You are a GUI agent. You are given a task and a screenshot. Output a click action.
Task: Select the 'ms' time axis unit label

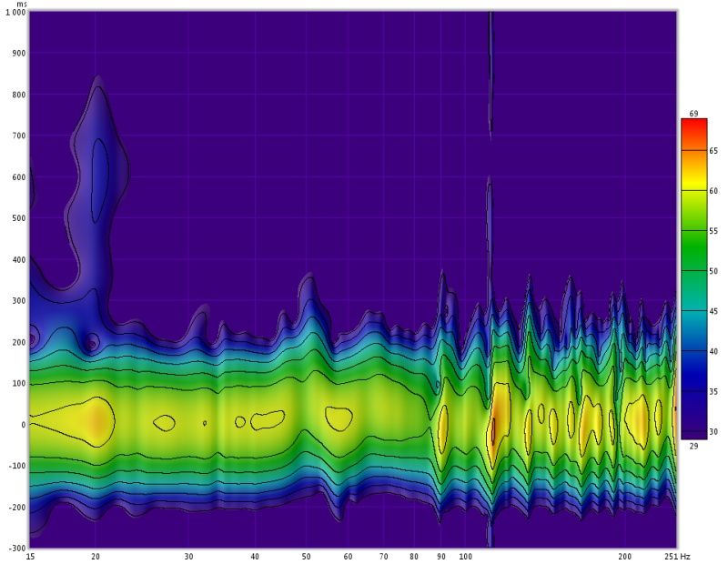pyautogui.click(x=21, y=5)
